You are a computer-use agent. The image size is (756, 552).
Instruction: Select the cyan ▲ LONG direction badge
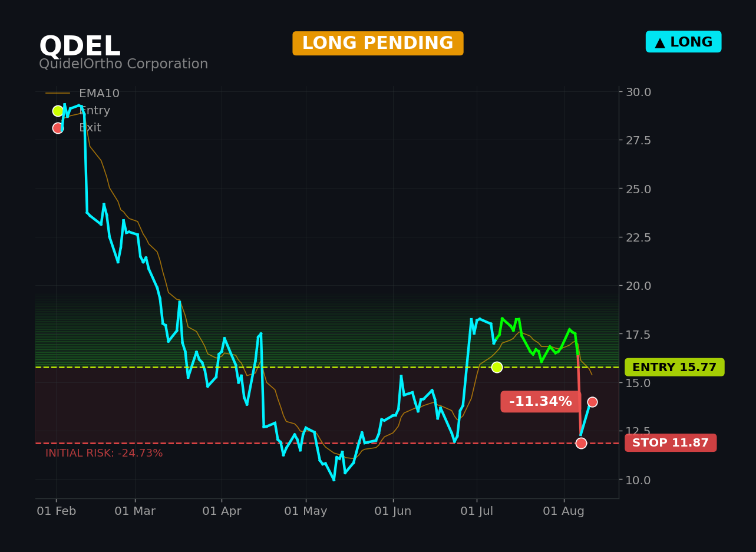[x=684, y=42]
